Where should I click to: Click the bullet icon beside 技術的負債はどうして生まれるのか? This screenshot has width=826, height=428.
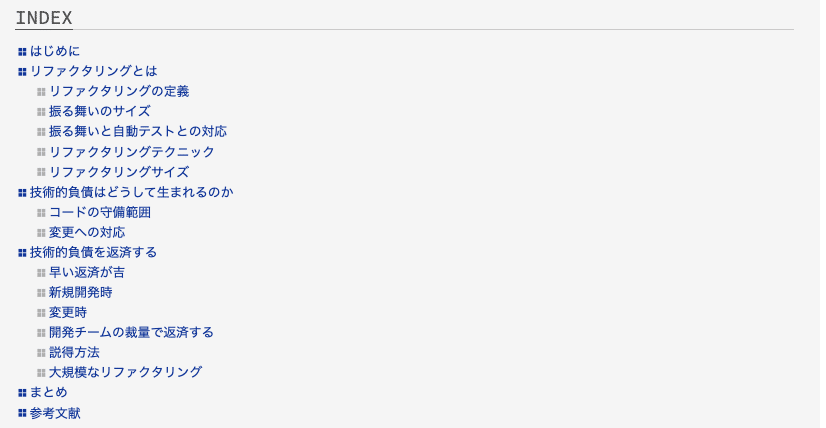(x=22, y=192)
